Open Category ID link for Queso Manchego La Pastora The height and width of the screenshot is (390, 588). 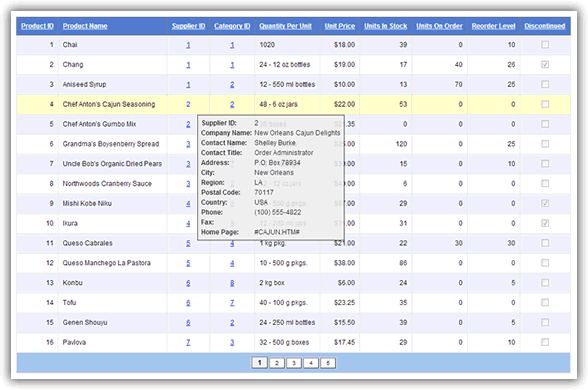point(232,263)
